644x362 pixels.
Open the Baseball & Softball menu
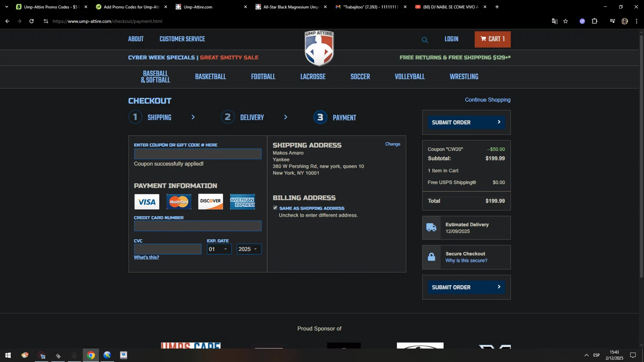(x=155, y=77)
